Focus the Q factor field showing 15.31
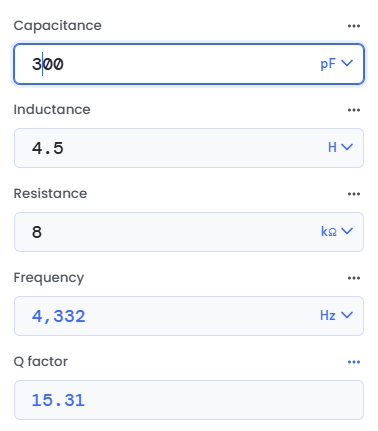Screen dimensions: 378x431 [189, 400]
